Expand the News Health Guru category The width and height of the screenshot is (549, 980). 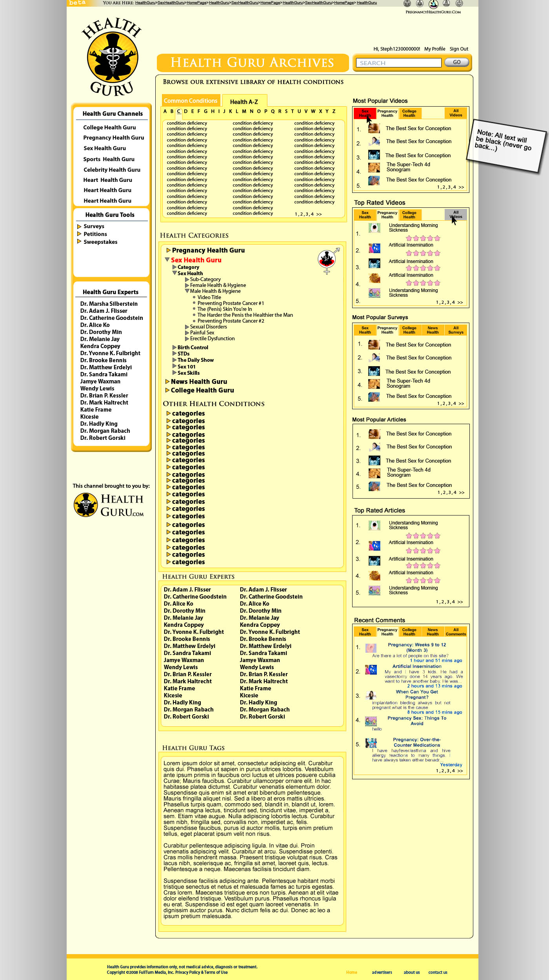click(167, 381)
